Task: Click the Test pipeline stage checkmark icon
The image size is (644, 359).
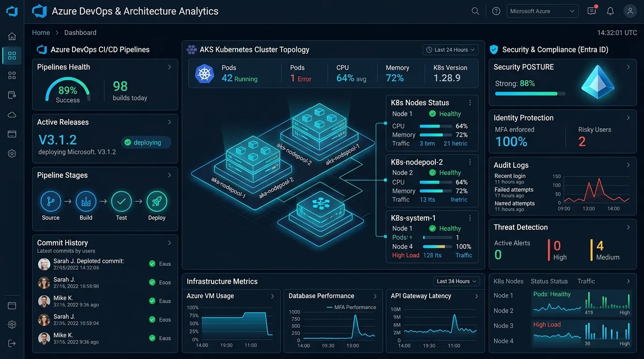Action: (x=121, y=201)
